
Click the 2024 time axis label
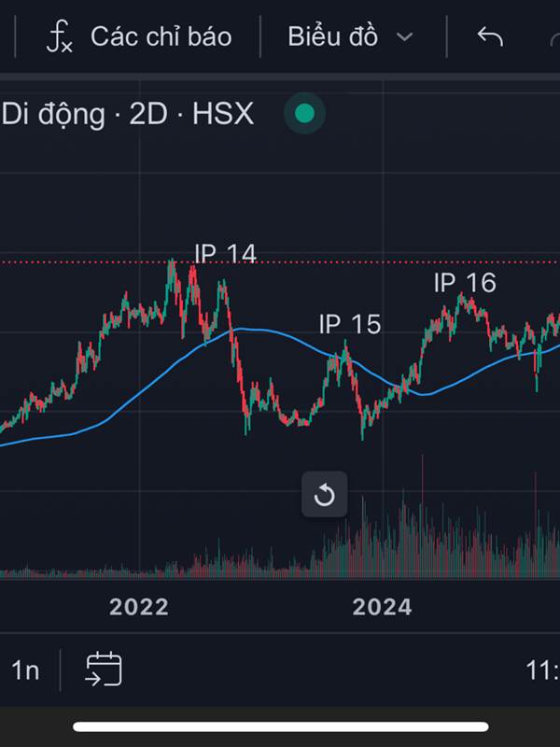(382, 607)
